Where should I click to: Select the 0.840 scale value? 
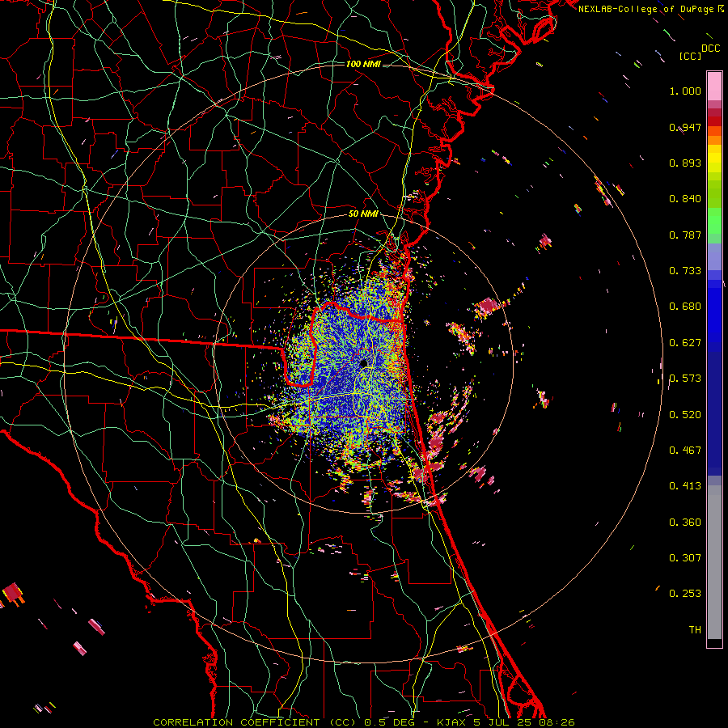(685, 199)
